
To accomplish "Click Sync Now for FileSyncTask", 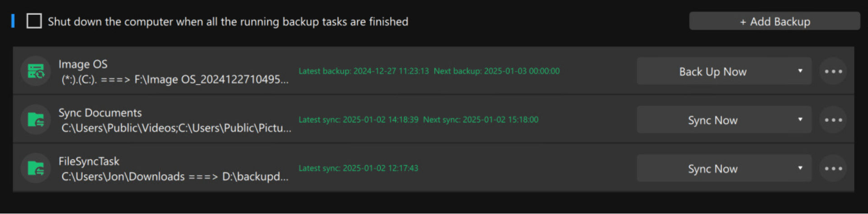I will tap(712, 169).
